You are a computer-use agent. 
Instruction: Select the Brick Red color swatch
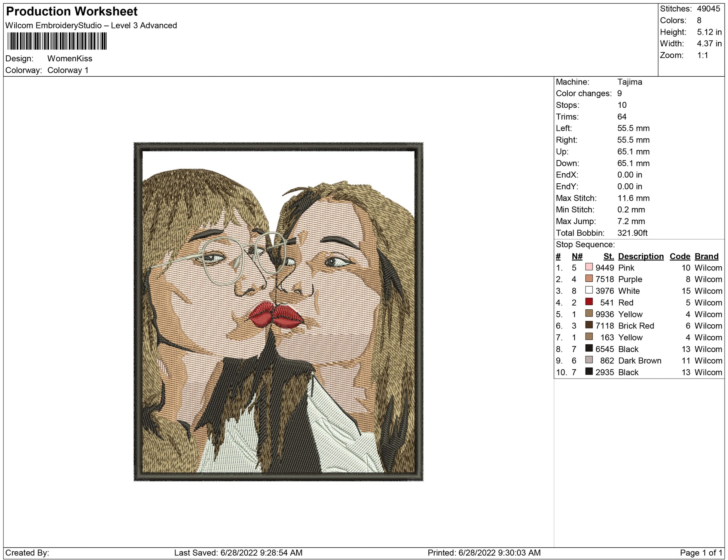(x=589, y=325)
